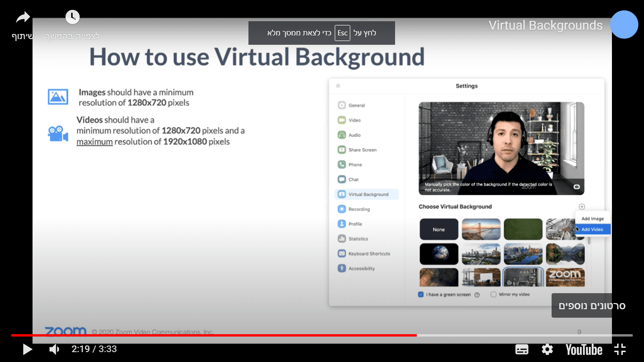The height and width of the screenshot is (362, 644).
Task: Choose 'Add Image' from the popup menu
Action: click(592, 219)
